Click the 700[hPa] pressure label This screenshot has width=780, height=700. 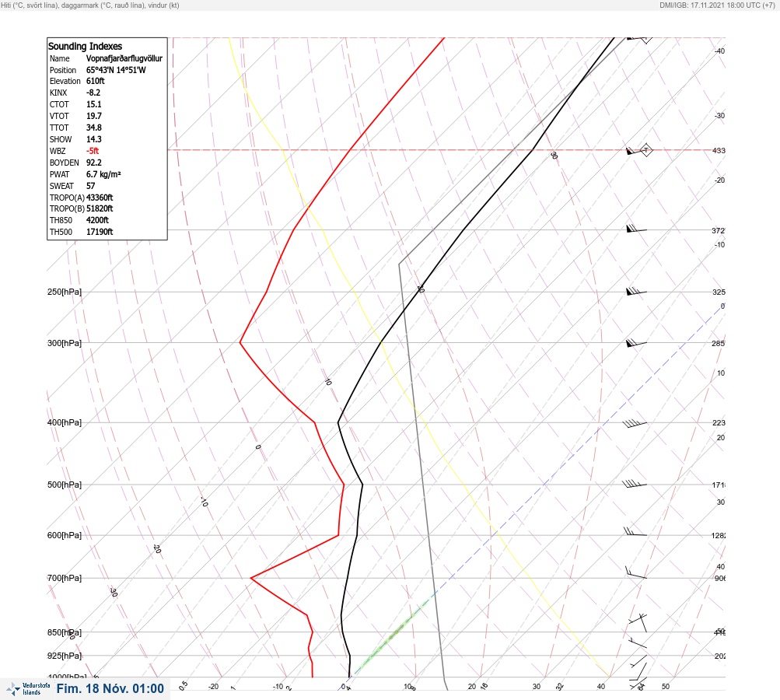pyautogui.click(x=65, y=578)
